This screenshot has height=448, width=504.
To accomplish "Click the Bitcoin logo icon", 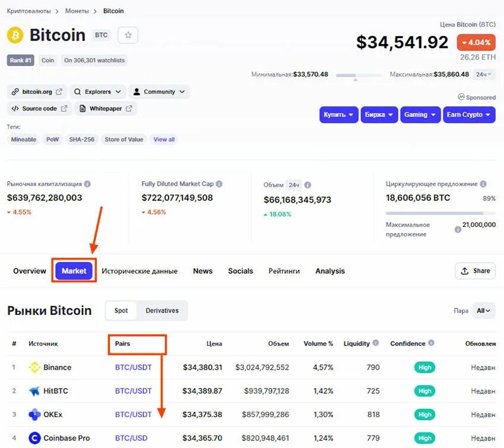I will pyautogui.click(x=15, y=35).
